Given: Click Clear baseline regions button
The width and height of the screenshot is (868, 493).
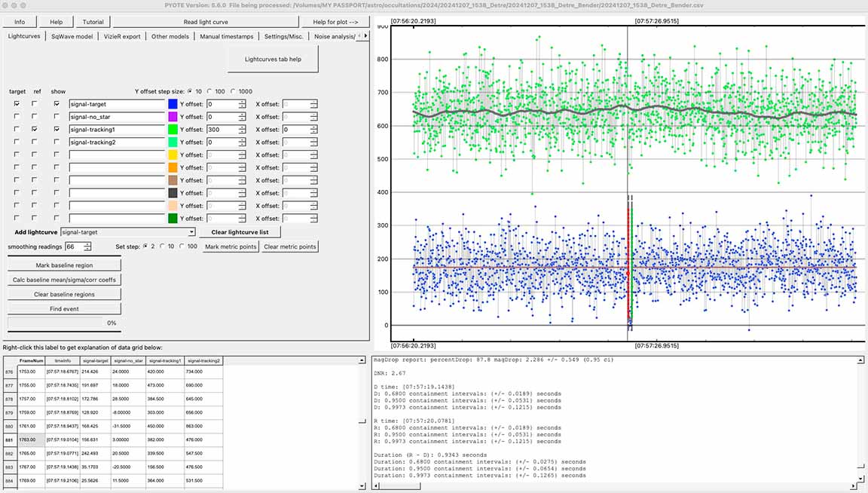Looking at the screenshot, I should pos(64,294).
